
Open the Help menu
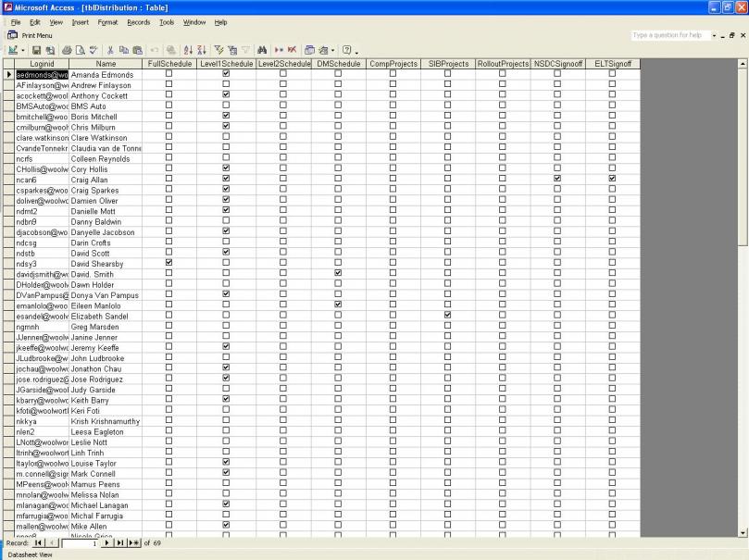pos(220,22)
